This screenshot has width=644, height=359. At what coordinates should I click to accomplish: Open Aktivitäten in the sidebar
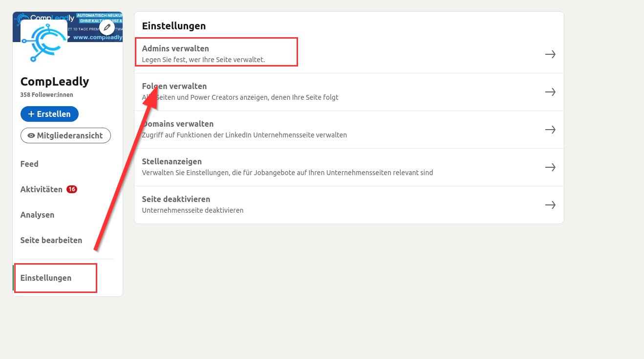[42, 189]
